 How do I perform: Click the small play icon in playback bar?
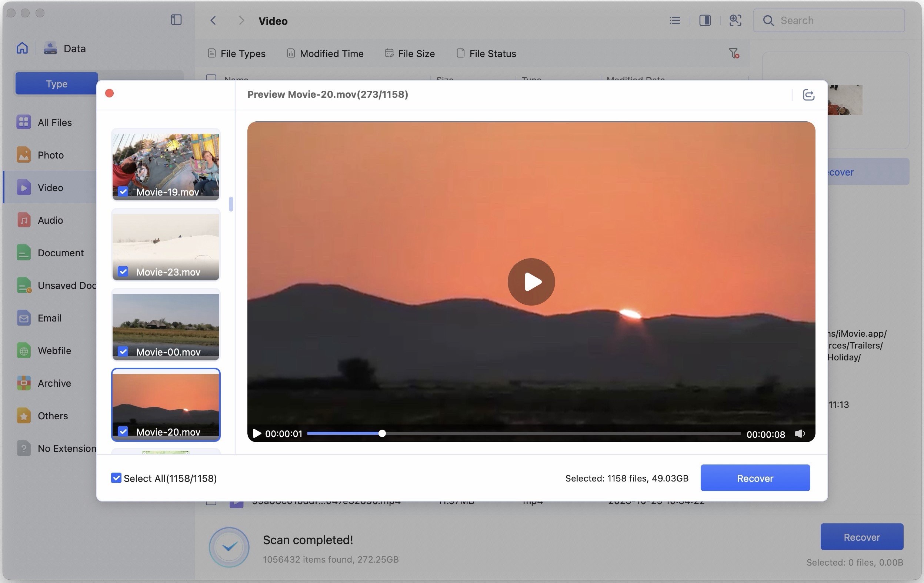tap(257, 434)
